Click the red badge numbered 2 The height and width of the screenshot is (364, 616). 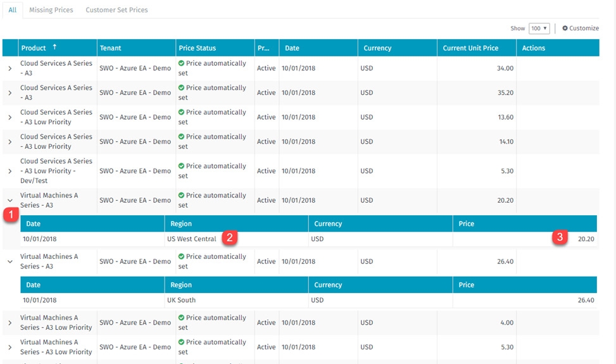[230, 238]
